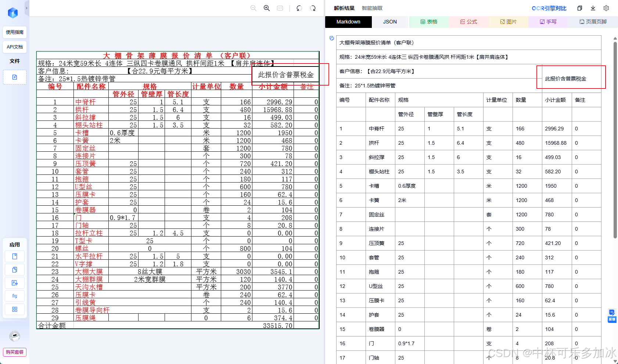This screenshot has width=618, height=364.
Task: Upload a new file with the plus-file icon
Action: (15, 77)
